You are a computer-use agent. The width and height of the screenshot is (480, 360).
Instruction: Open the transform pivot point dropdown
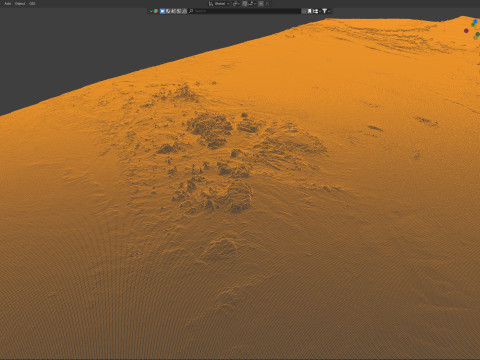pos(236,4)
